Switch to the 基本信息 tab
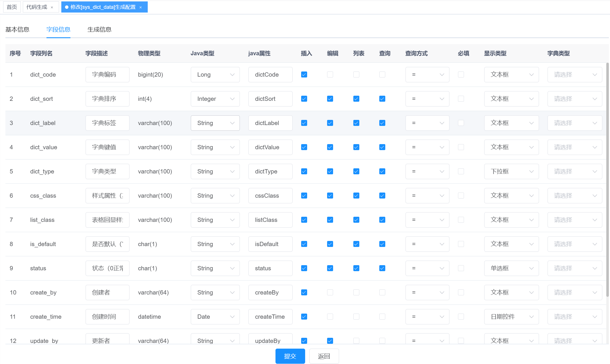 [17, 29]
